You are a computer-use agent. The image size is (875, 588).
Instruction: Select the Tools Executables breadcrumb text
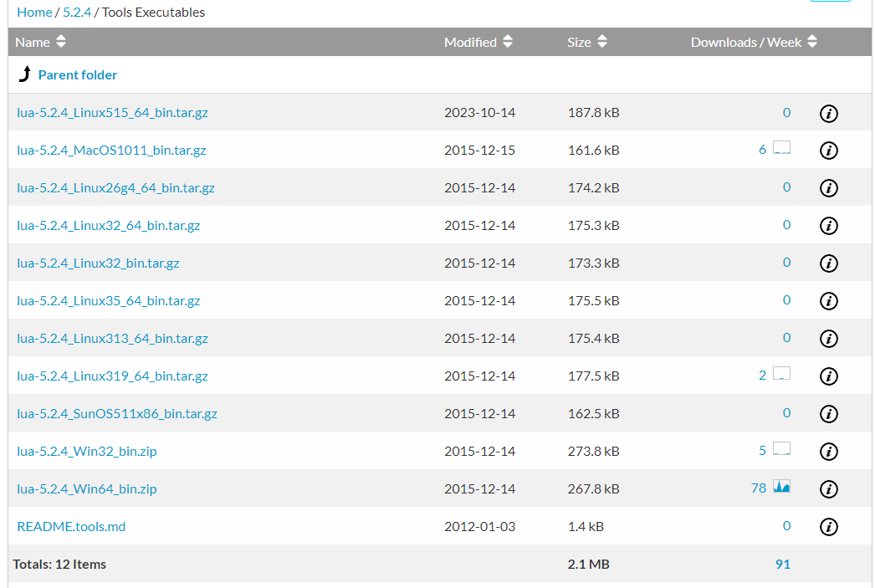click(x=153, y=13)
